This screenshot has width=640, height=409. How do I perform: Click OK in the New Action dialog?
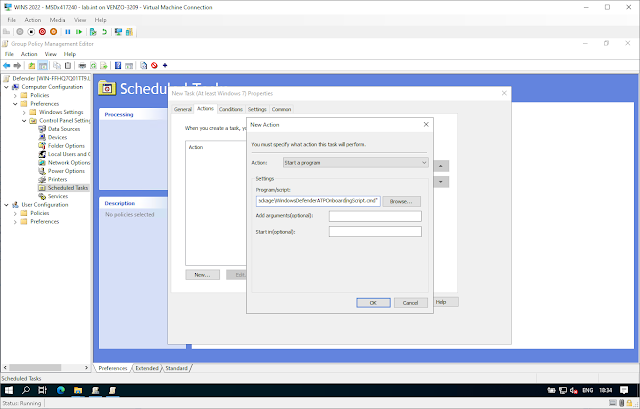pyautogui.click(x=373, y=303)
